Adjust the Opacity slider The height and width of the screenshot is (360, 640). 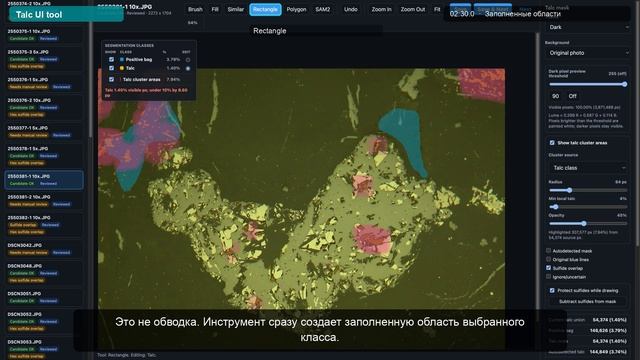tap(588, 224)
